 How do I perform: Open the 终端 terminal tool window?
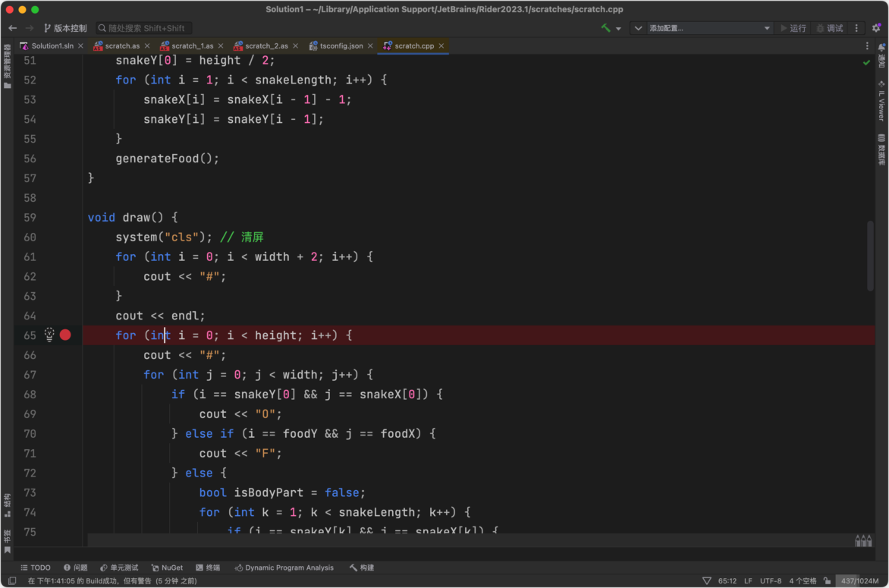click(x=208, y=568)
